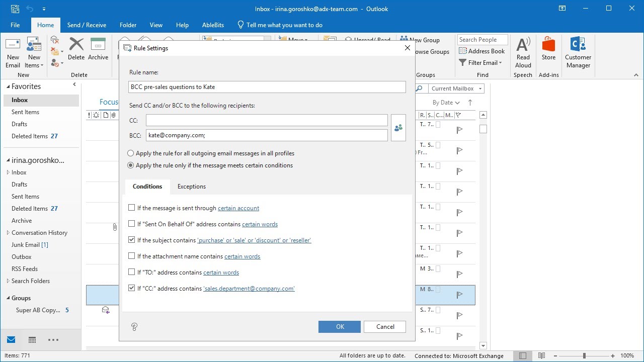Viewport: 644px width, 362px height.
Task: Click the CC recipients input field
Action: [267, 120]
